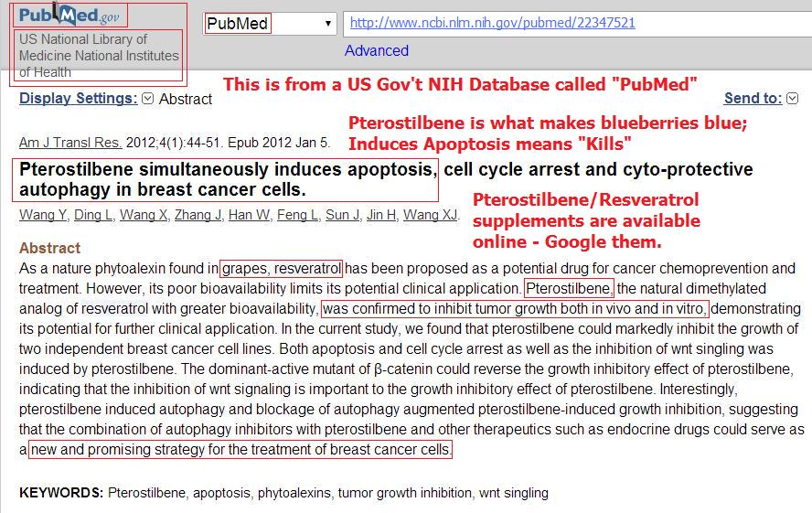Click citation text '2012;4(1):44-51. Epub 2012 Jan 5.'

click(x=228, y=143)
